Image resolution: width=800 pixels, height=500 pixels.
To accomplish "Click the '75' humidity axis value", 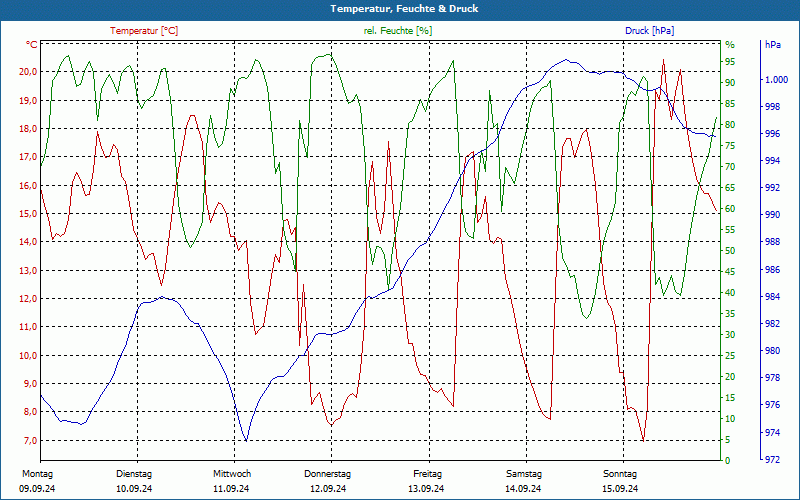I will click(x=730, y=146).
